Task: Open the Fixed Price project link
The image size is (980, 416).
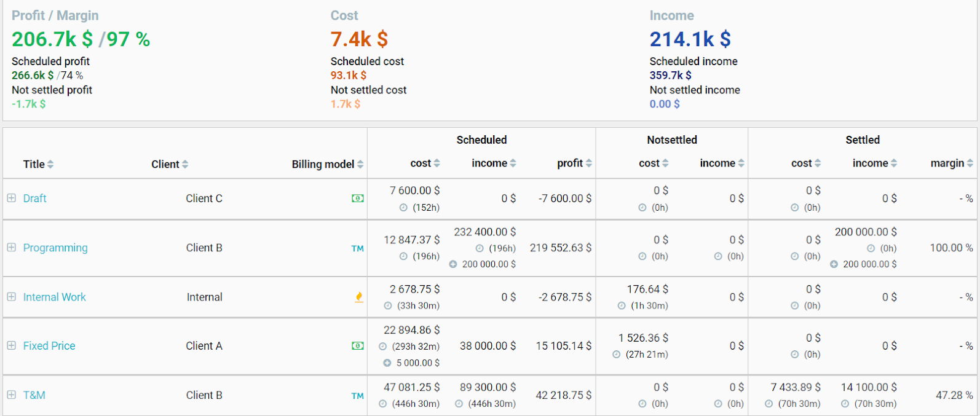Action: click(x=49, y=346)
